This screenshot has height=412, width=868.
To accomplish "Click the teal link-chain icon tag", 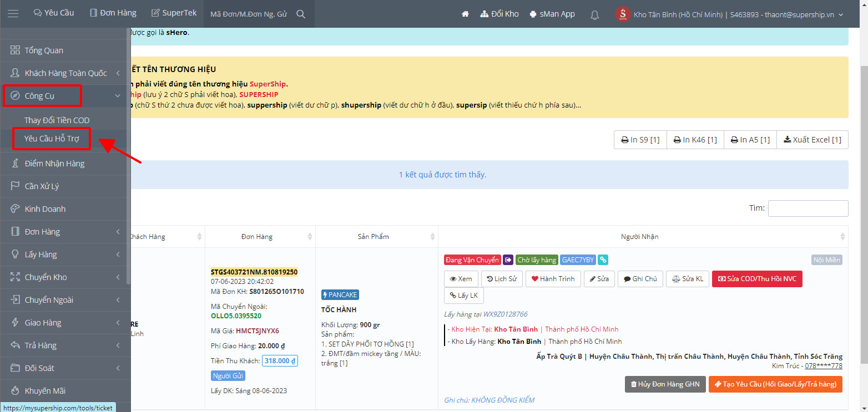I will point(603,260).
